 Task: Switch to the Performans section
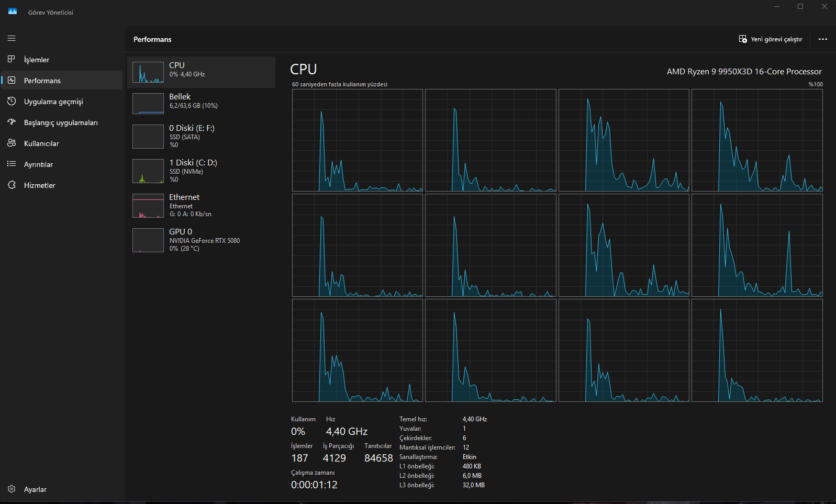coord(62,81)
